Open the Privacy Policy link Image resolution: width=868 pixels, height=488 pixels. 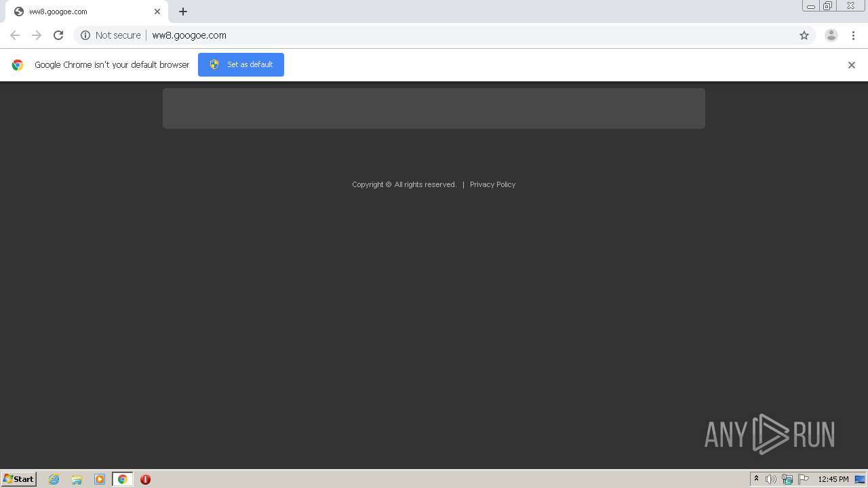coord(492,184)
